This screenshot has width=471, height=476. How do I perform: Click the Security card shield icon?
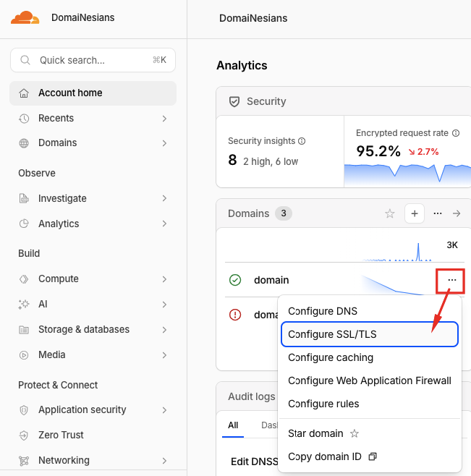click(234, 102)
